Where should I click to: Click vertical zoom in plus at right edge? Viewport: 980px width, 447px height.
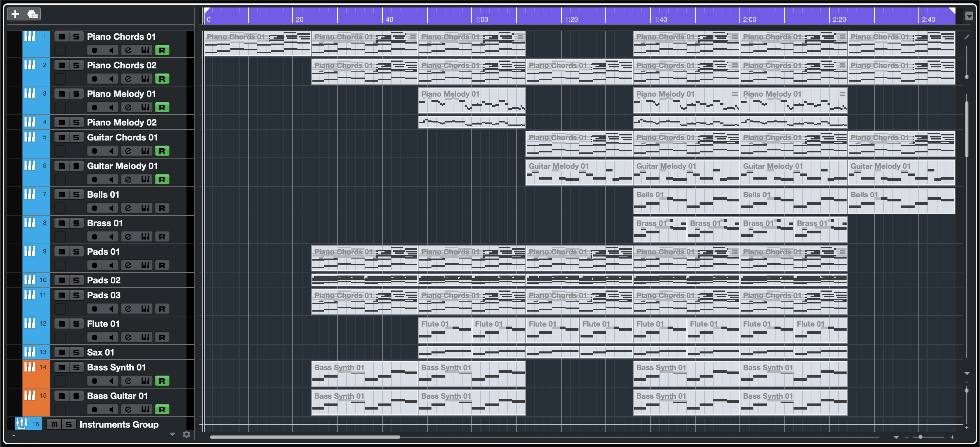[967, 428]
